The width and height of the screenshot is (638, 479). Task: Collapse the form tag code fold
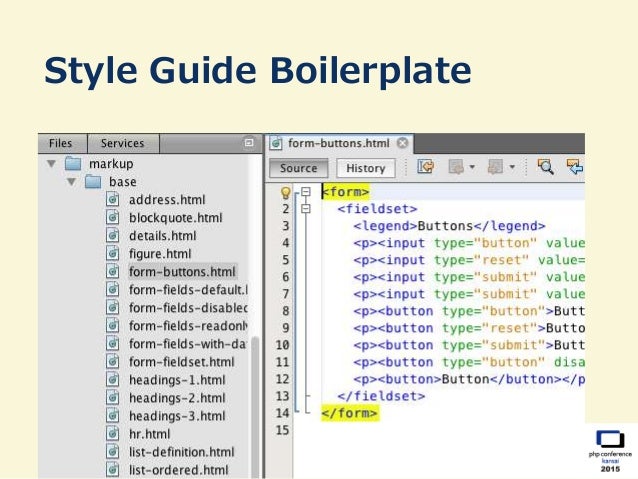click(x=305, y=192)
